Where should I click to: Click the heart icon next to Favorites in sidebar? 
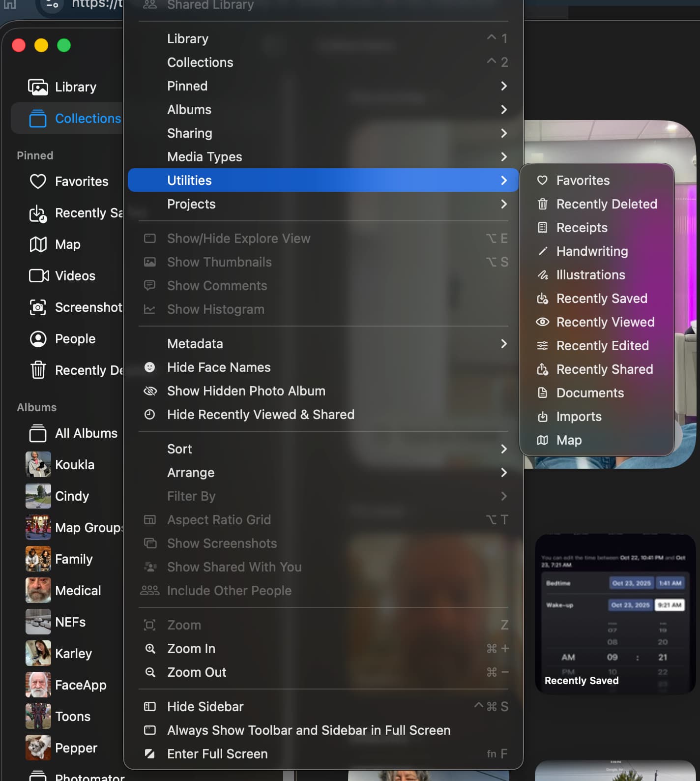tap(38, 181)
